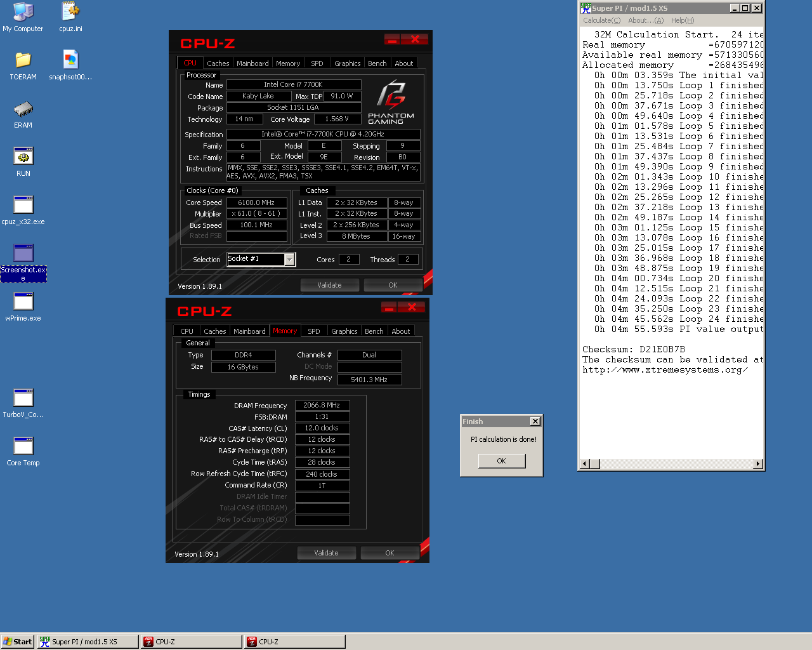Click the Core Speed 6100.0 MHz field
This screenshot has height=650, width=812.
256,202
